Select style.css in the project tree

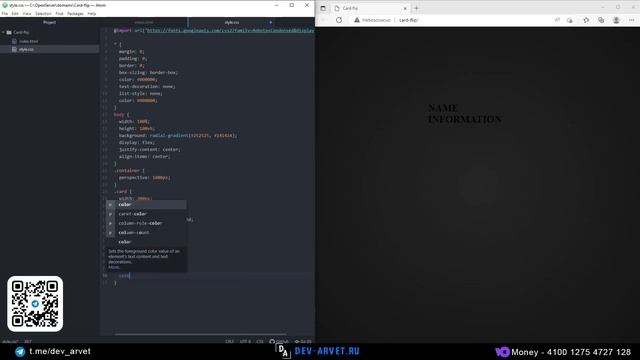26,49
